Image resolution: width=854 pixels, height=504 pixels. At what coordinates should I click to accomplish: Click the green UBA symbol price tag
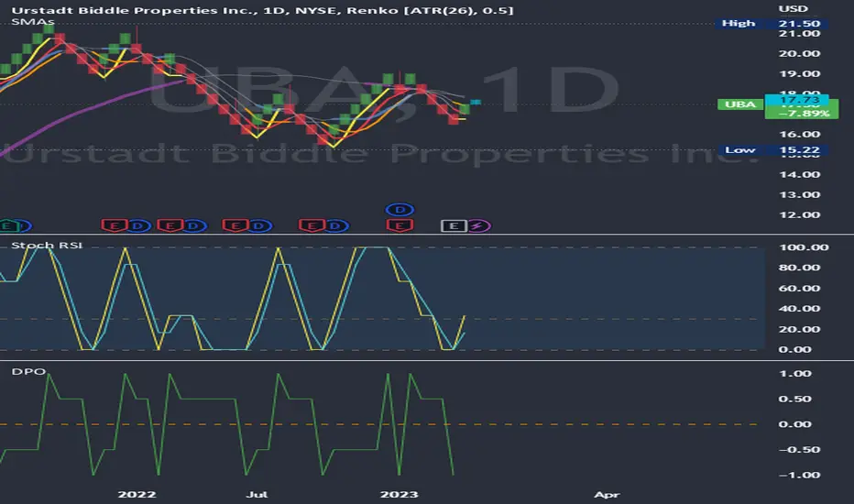pyautogui.click(x=740, y=104)
